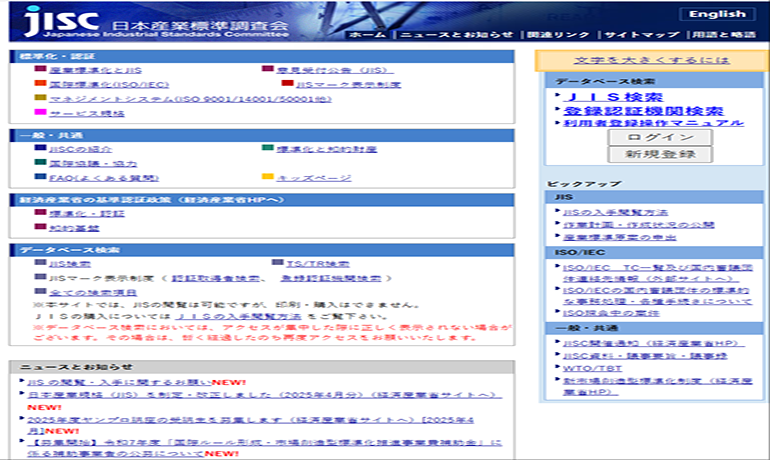Open 産業標準原案の申出 in the sidebar
Screen dimensions: 770x460
point(619,237)
